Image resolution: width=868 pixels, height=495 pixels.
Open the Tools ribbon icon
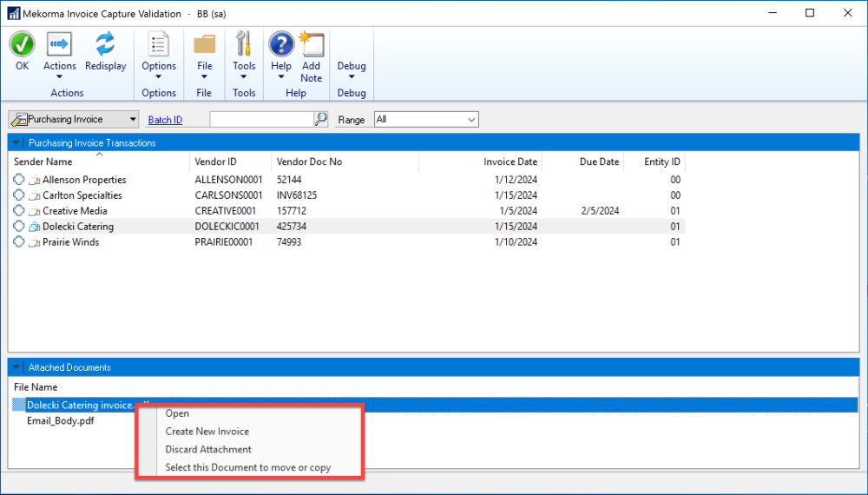click(x=244, y=44)
